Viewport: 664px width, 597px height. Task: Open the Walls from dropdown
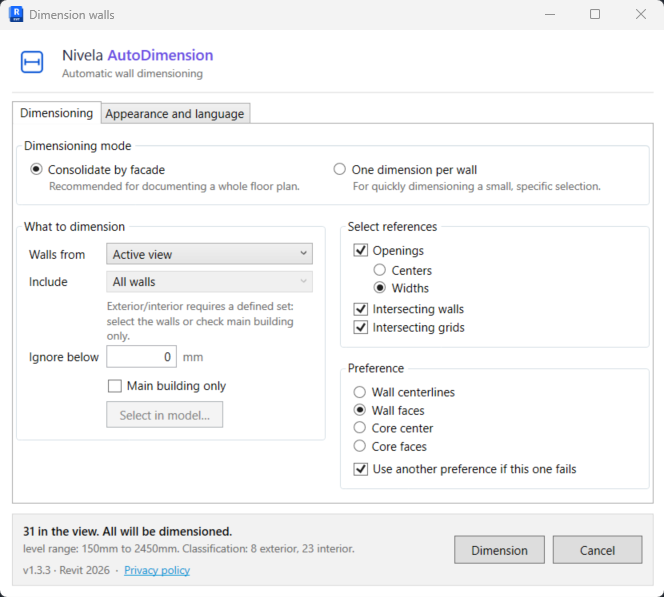pos(209,254)
